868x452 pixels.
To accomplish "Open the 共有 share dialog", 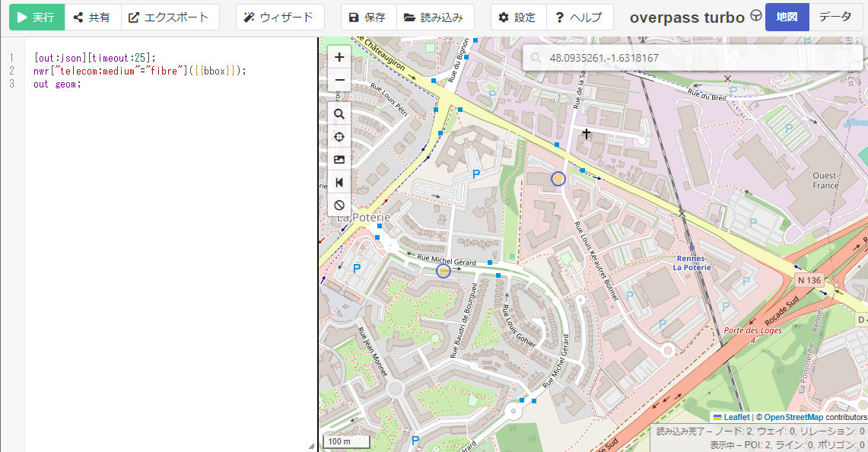I will (93, 18).
